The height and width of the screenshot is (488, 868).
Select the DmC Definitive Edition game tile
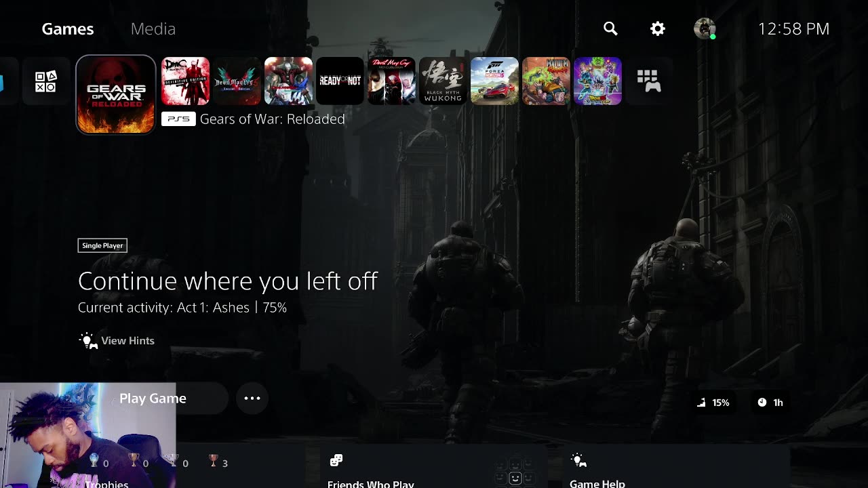[x=186, y=81]
